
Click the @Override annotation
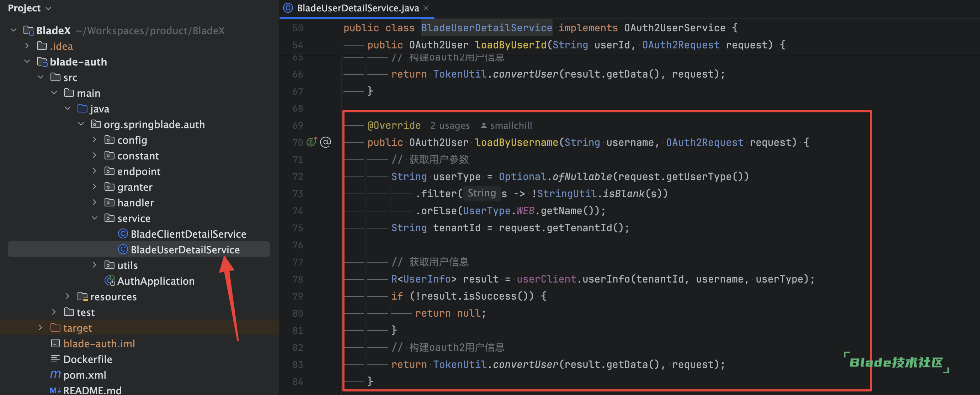(x=394, y=125)
